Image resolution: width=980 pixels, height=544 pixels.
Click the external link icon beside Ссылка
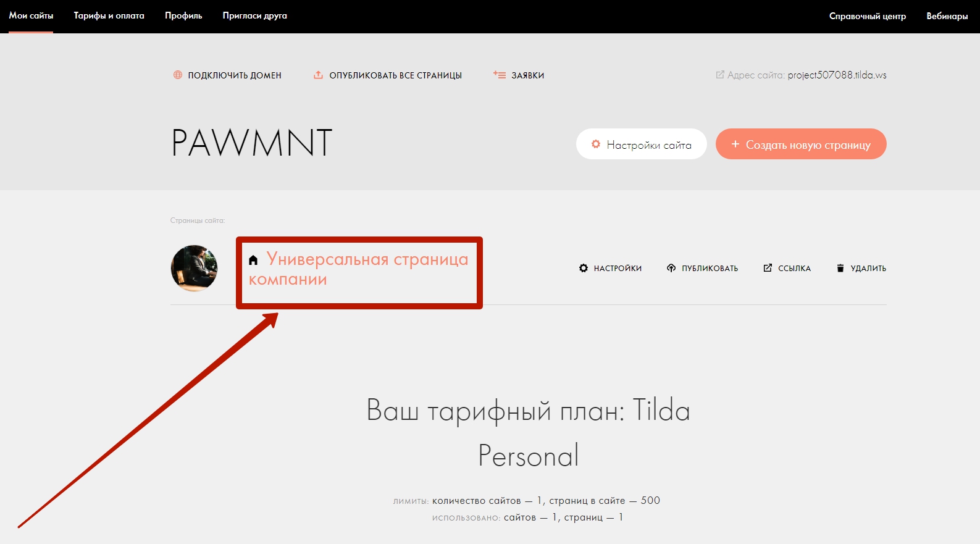click(768, 268)
